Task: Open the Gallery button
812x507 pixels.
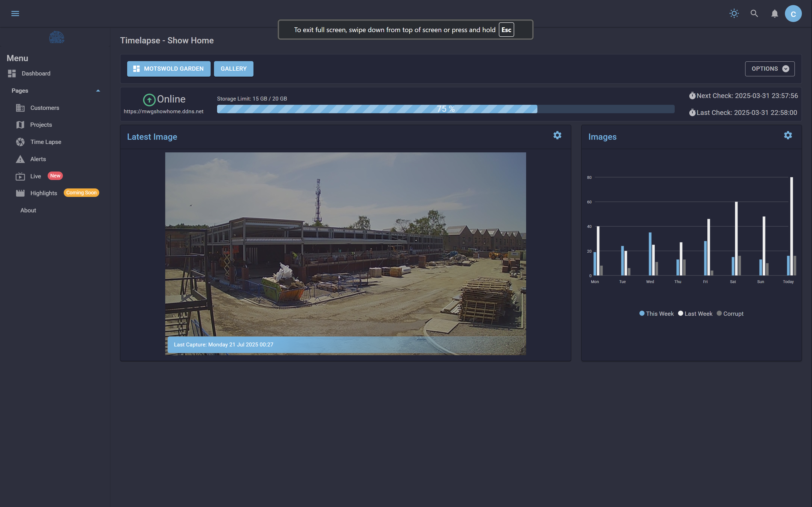Action: tap(233, 69)
